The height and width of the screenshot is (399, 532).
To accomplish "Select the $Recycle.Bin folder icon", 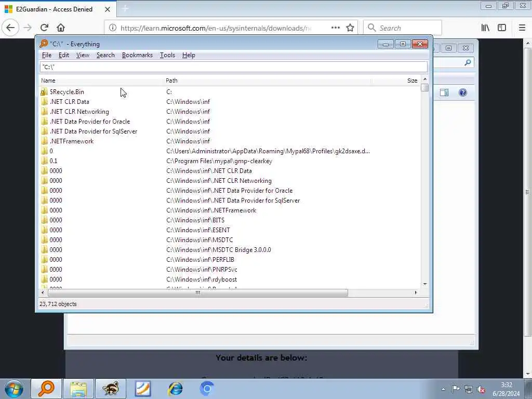I will [44, 92].
